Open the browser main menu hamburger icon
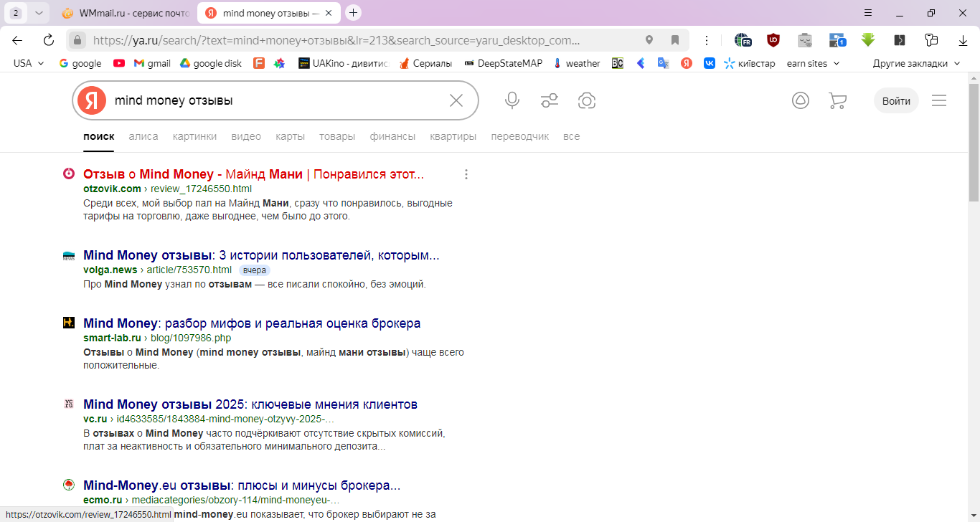The width and height of the screenshot is (980, 522). point(868,13)
